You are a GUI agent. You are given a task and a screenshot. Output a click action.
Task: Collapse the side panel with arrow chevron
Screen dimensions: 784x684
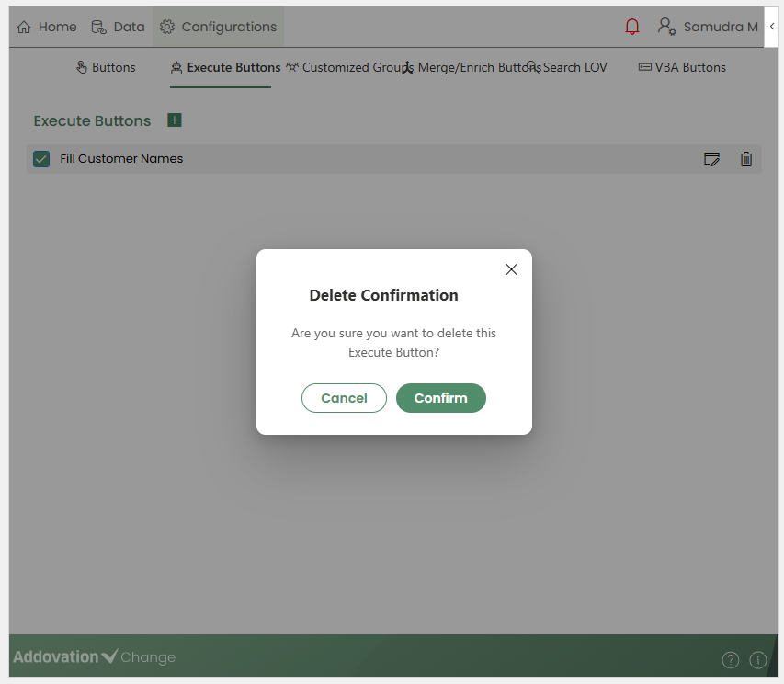tap(772, 27)
